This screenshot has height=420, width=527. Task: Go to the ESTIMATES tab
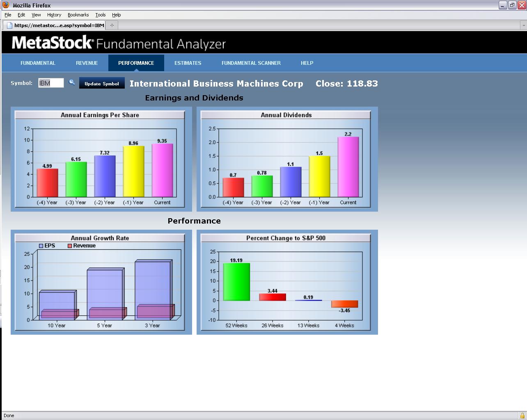188,63
